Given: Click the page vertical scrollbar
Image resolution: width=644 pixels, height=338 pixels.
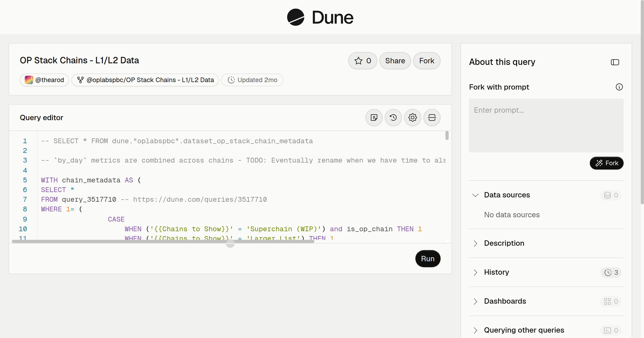Looking at the screenshot, I should coord(642,102).
